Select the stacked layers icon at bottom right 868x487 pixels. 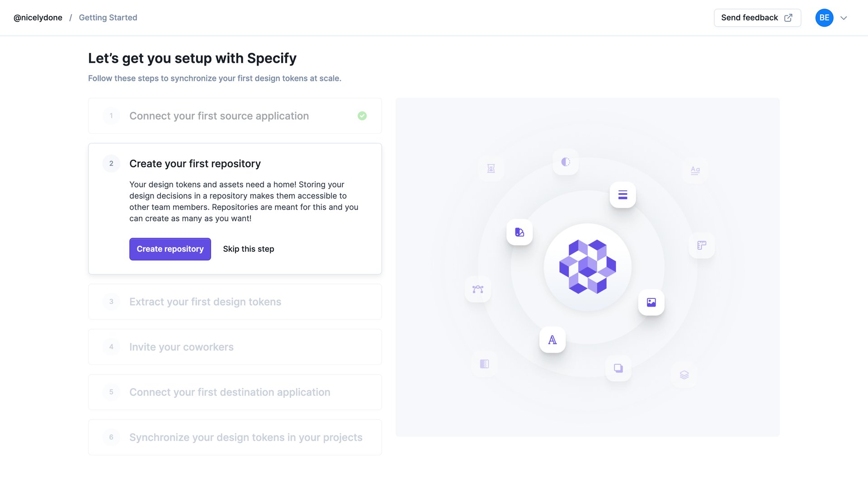pyautogui.click(x=684, y=375)
